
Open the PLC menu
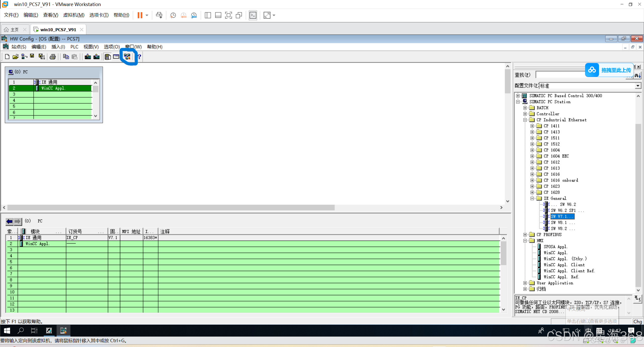click(x=74, y=47)
